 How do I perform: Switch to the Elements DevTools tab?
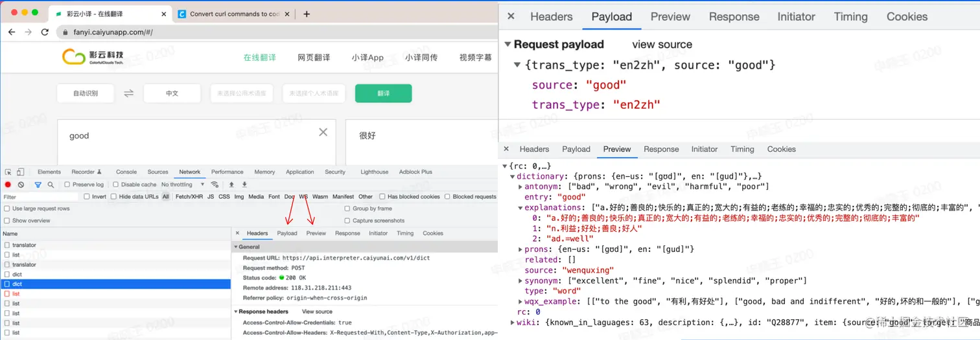(x=49, y=172)
